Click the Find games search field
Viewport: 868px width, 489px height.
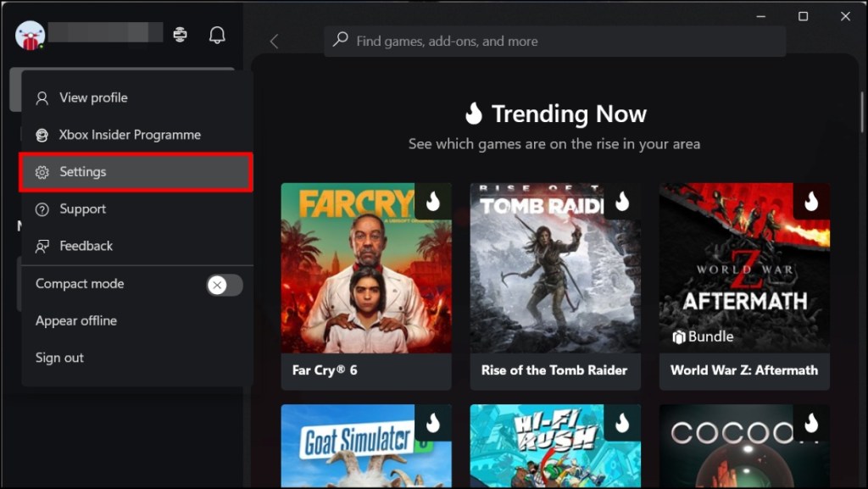click(554, 41)
